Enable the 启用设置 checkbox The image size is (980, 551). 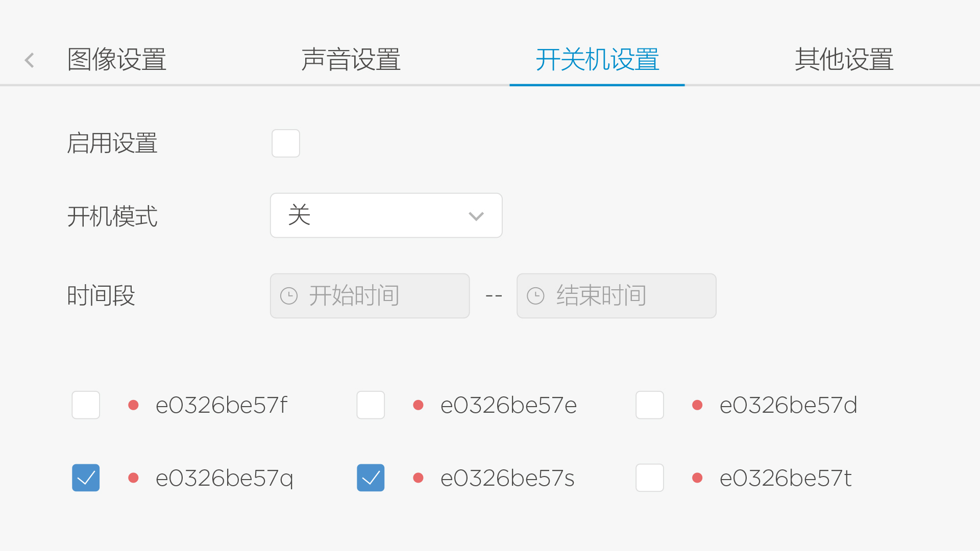pos(286,143)
